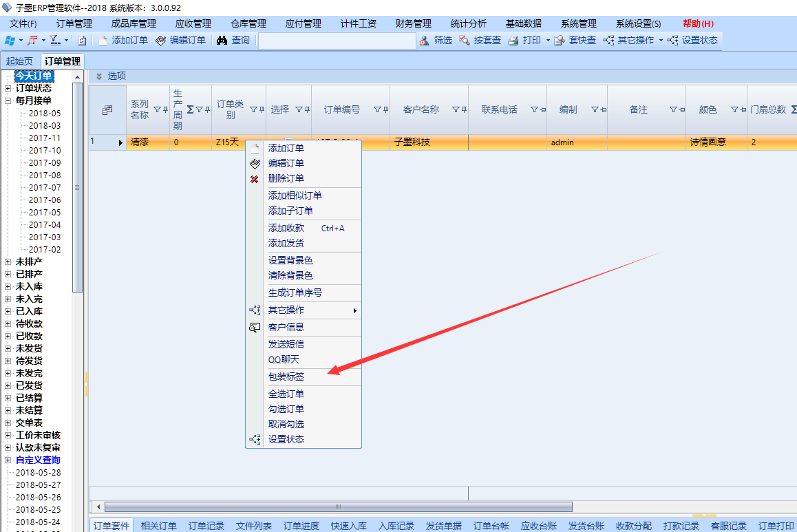The height and width of the screenshot is (532, 797).
Task: Click the 编辑订单 toolbar icon
Action: (x=161, y=41)
